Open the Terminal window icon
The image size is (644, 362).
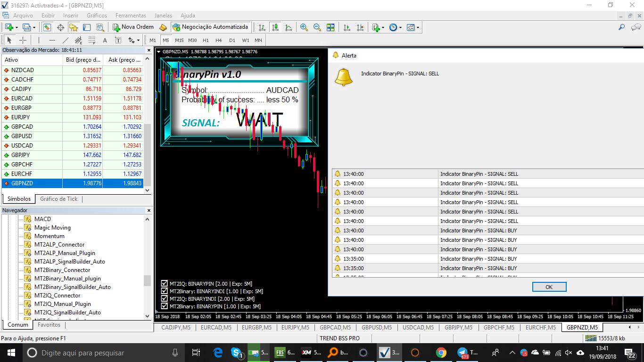click(x=87, y=27)
